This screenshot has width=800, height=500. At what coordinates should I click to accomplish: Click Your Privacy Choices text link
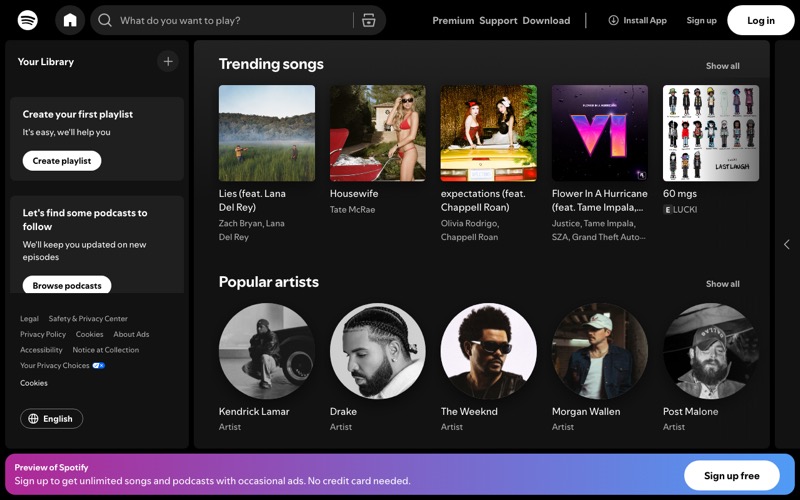(55, 366)
